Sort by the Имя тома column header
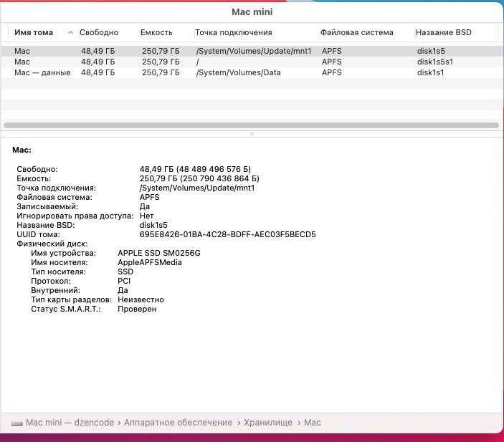Viewport: 504px width, 442px height. pyautogui.click(x=34, y=32)
